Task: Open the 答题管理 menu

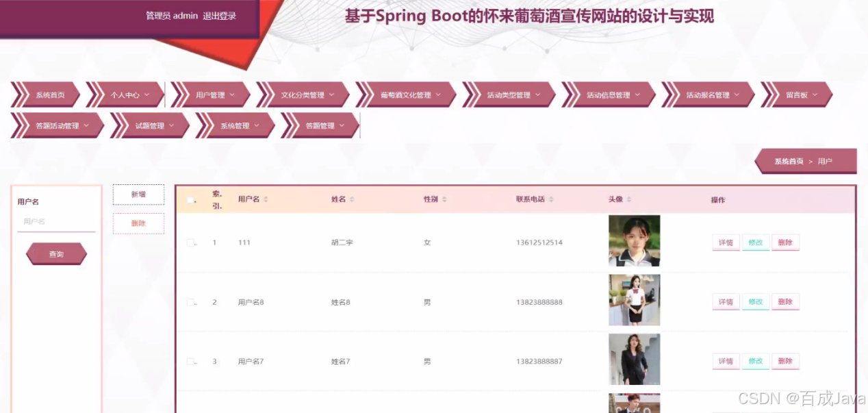Action: [x=320, y=125]
